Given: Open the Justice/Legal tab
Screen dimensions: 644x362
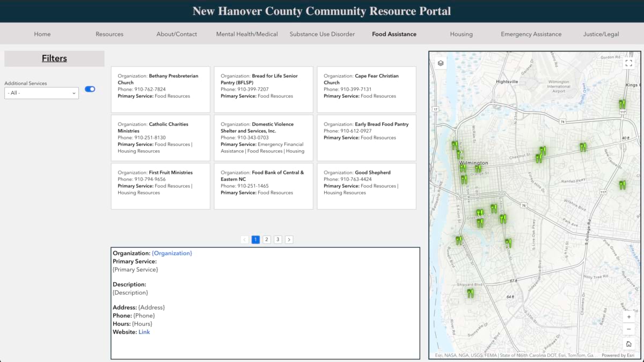Looking at the screenshot, I should click(x=601, y=34).
